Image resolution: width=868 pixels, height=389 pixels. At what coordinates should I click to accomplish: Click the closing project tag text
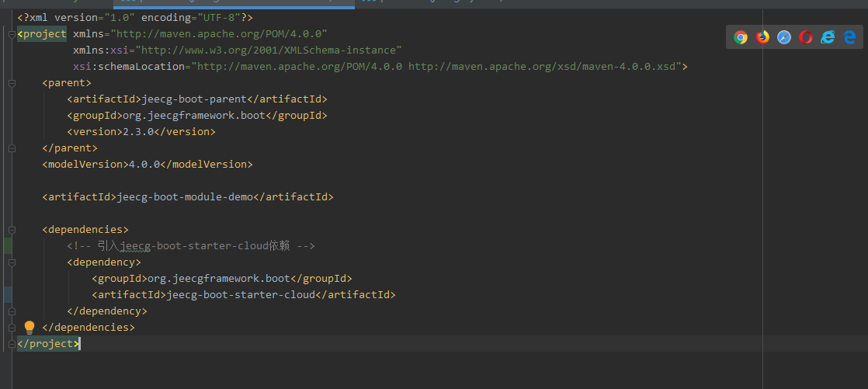tap(48, 344)
